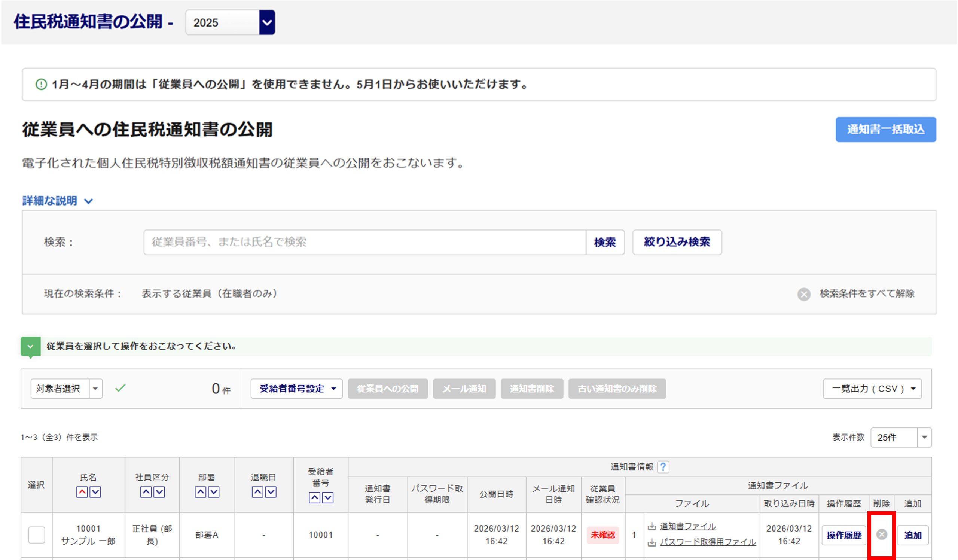The image size is (958, 560).
Task: Click the 通知書一括取込 button
Action: click(885, 130)
